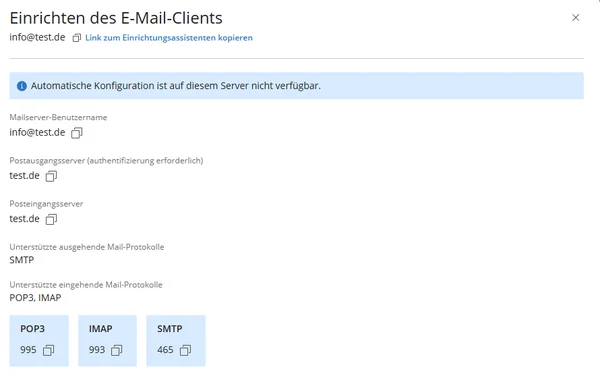600x378 pixels.
Task: Click the POP3, IMAP protocols value
Action: point(35,298)
